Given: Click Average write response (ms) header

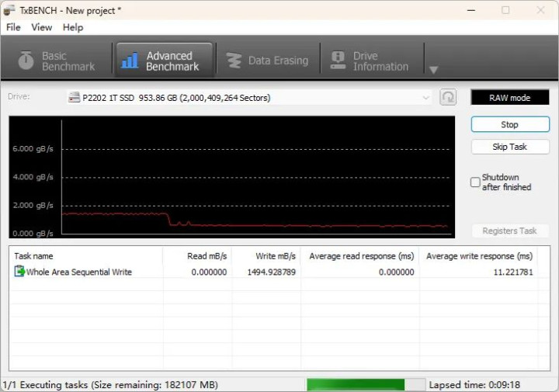Looking at the screenshot, I should point(479,256).
